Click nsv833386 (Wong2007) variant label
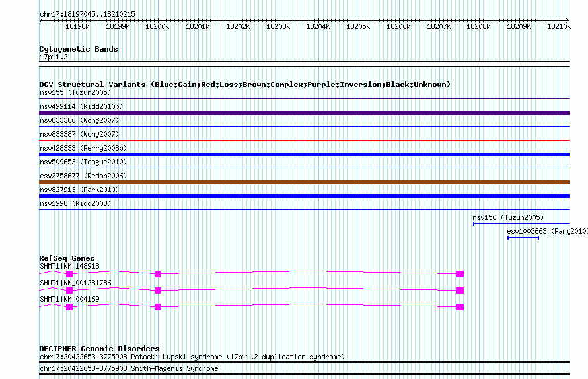 pyautogui.click(x=79, y=120)
